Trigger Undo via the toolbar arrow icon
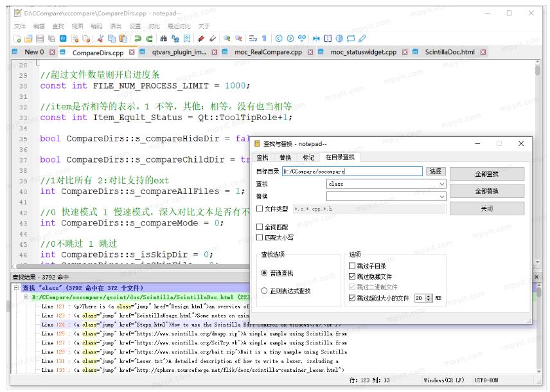 tap(138, 37)
